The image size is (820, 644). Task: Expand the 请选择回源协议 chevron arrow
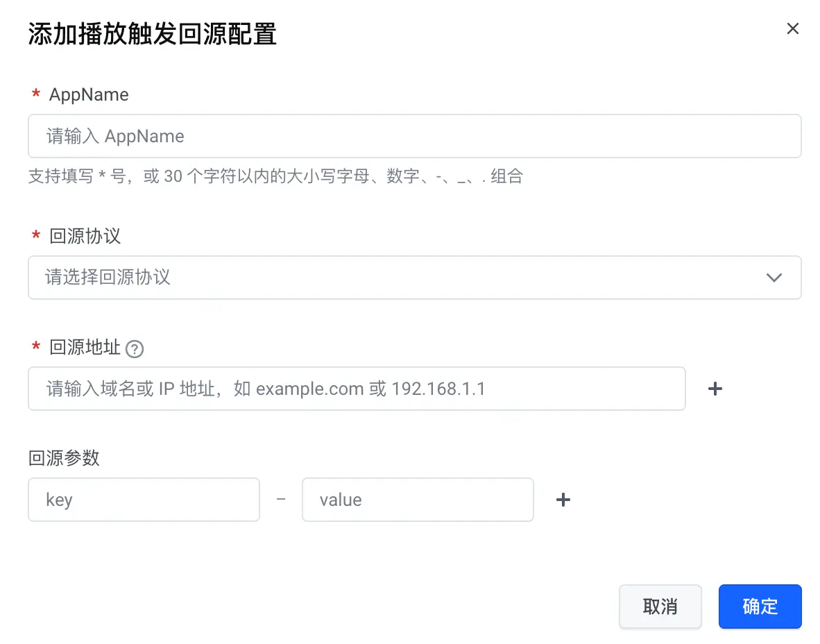[x=774, y=278]
